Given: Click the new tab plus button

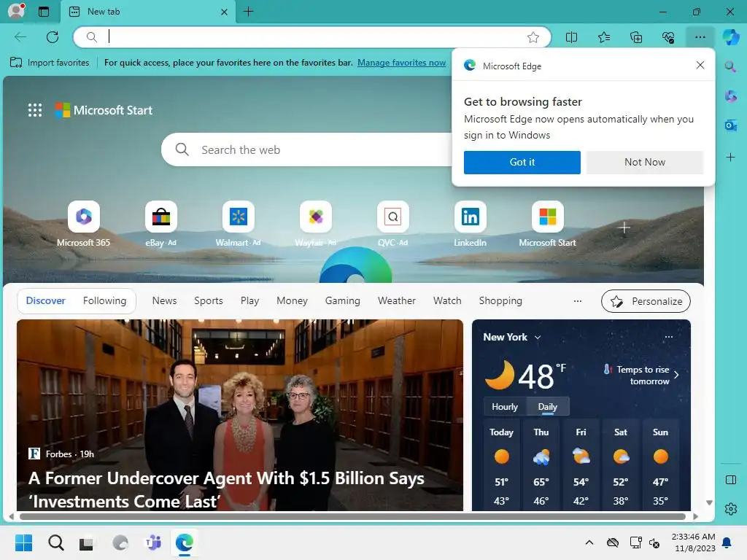Looking at the screenshot, I should [248, 12].
